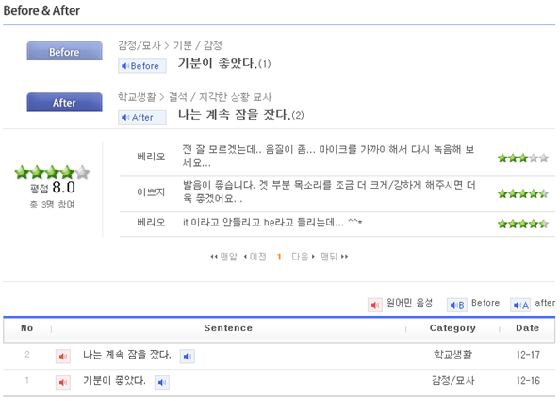Play the After audio recording

tap(142, 117)
